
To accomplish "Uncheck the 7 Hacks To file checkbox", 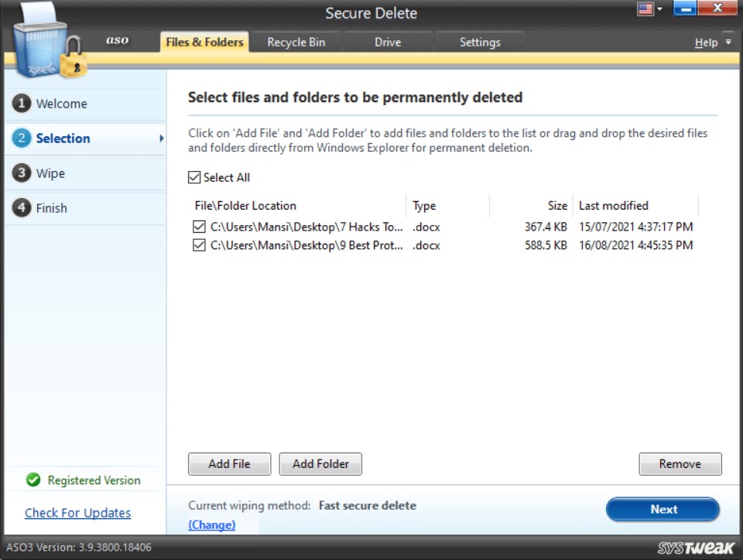I will (200, 227).
